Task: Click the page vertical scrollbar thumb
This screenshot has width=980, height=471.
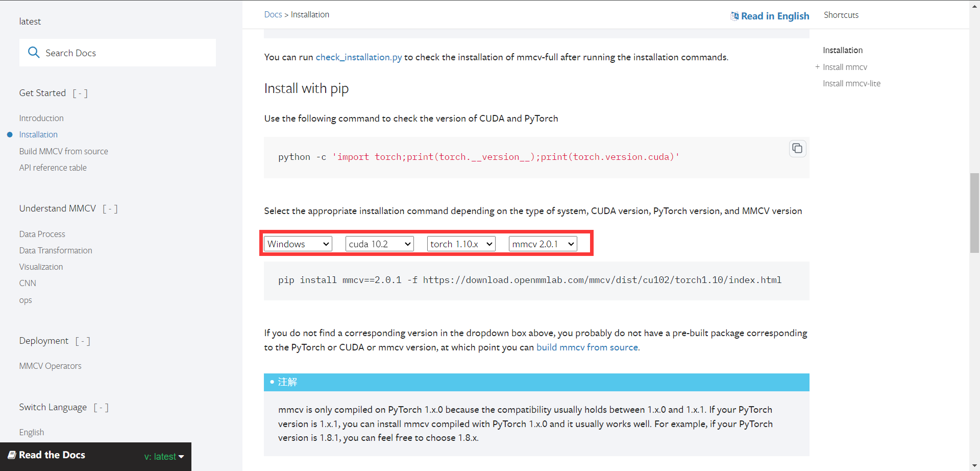Action: 975,213
